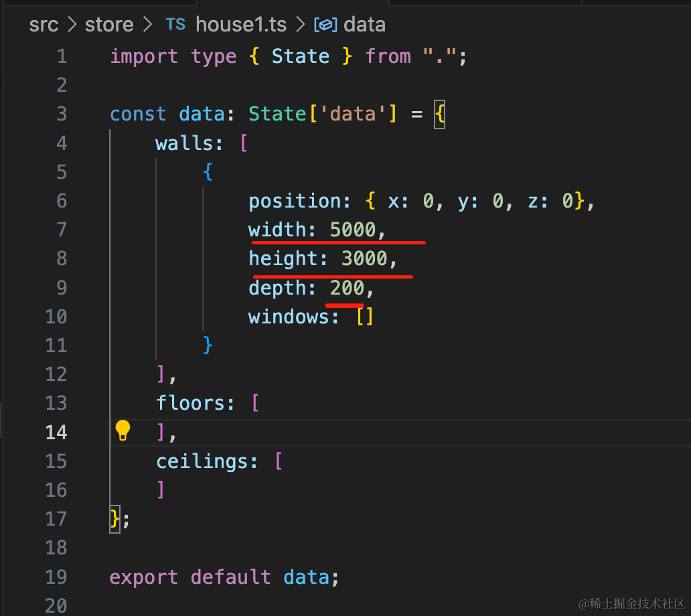Click the lightbulb quick-fix icon on line 14

[123, 430]
